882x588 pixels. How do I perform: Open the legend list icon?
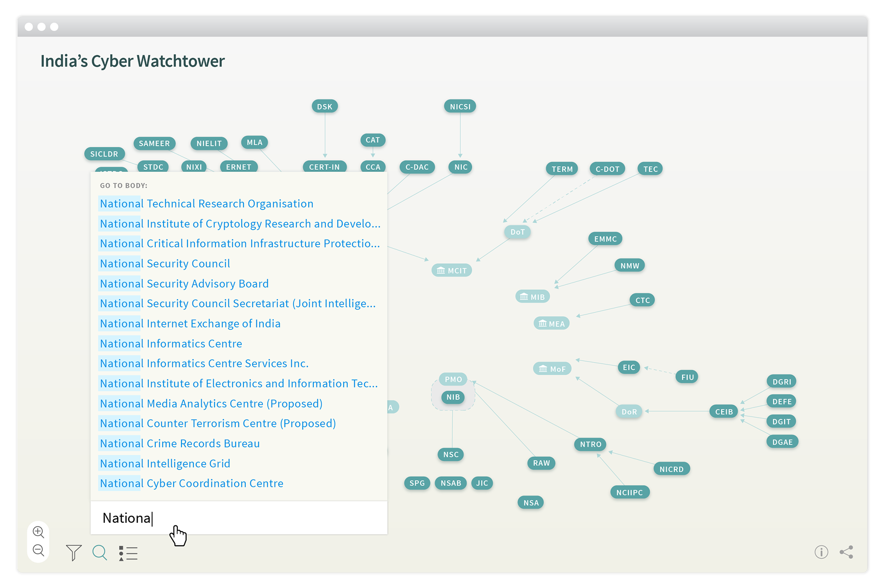tap(128, 553)
